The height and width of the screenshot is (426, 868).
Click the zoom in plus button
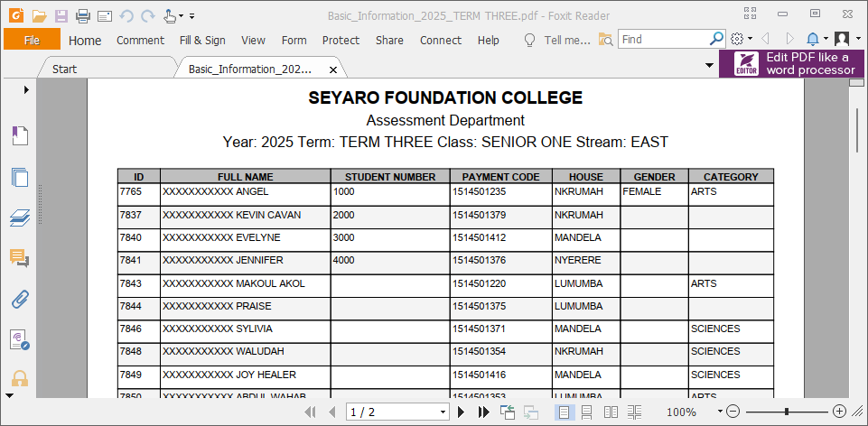tap(840, 412)
